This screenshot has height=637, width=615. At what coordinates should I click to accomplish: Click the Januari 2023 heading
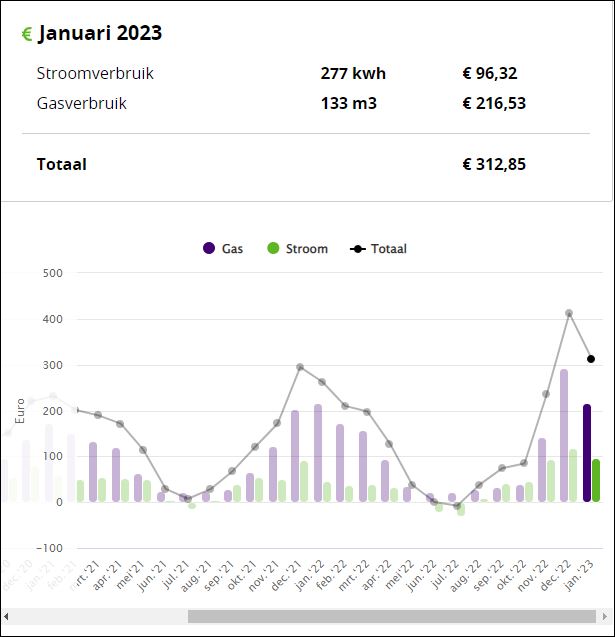100,33
